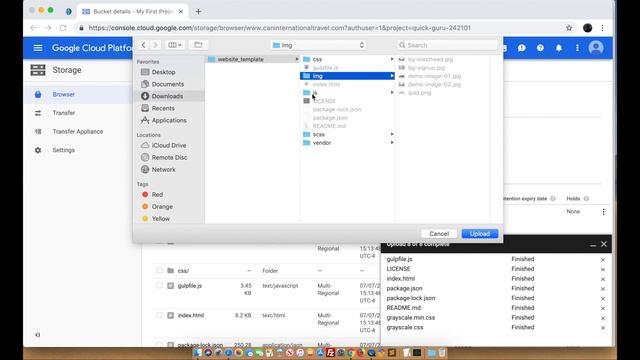Select Documents in Favorites
The image size is (640, 360).
pos(168,84)
